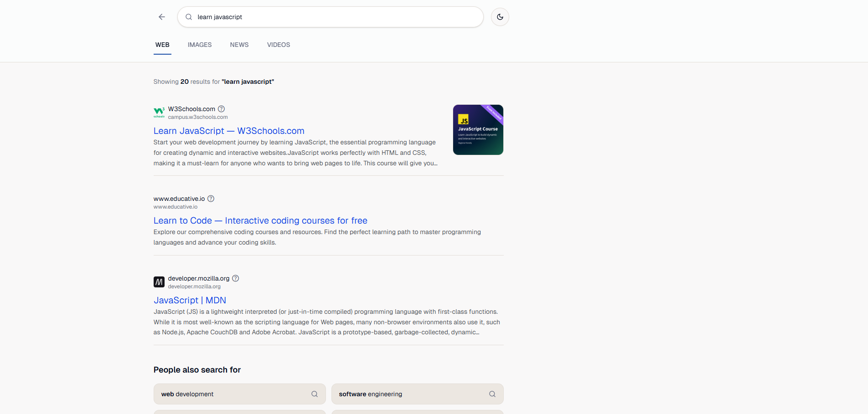Toggle dark mode with moon icon

(500, 17)
